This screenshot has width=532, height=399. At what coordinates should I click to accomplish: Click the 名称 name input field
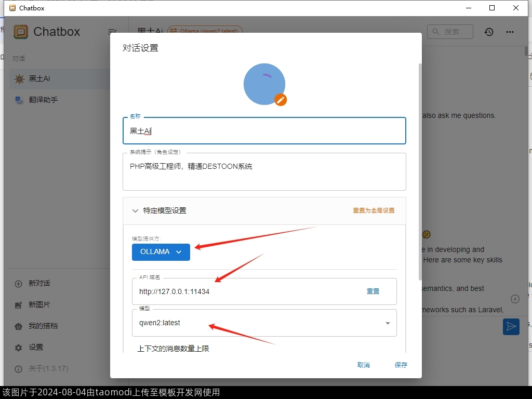264,131
